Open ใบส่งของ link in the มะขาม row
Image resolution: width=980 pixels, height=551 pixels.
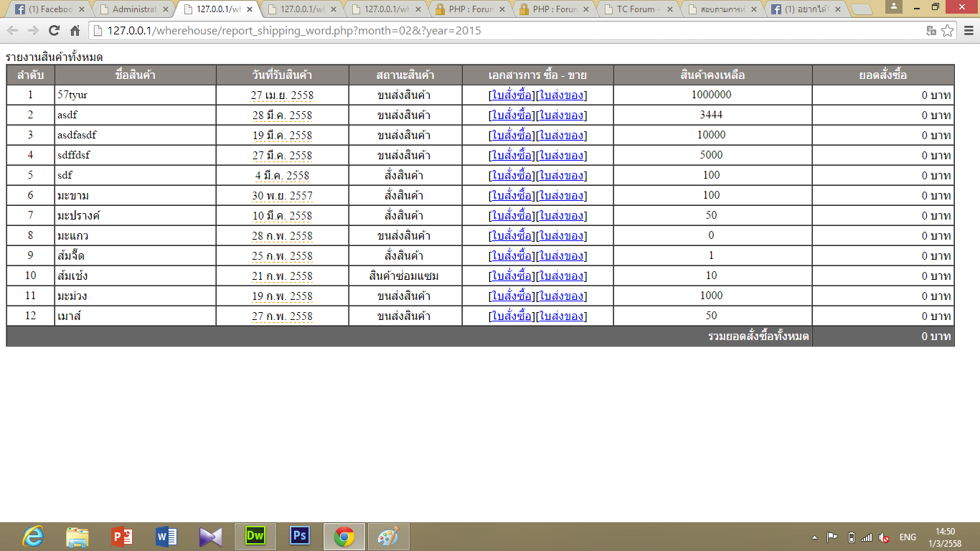(x=562, y=196)
